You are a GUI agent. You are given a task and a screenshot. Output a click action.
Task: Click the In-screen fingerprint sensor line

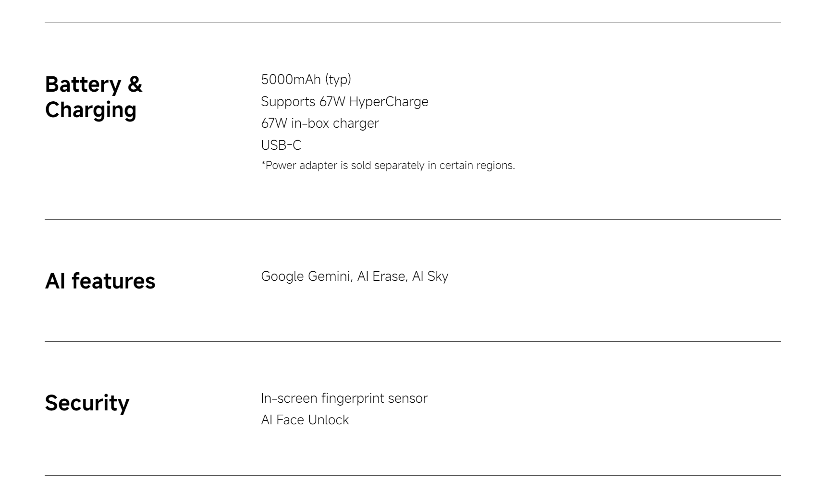coord(344,398)
